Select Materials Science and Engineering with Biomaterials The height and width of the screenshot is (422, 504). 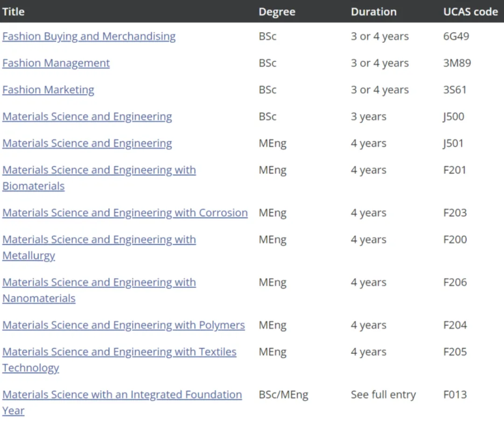tap(99, 170)
